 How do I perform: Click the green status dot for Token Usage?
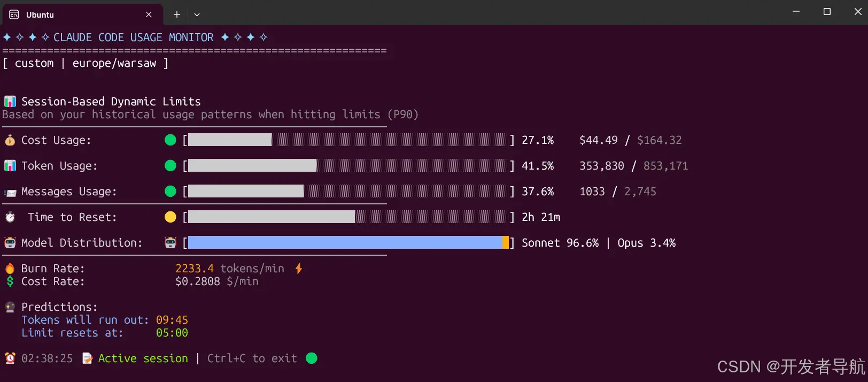pos(170,166)
